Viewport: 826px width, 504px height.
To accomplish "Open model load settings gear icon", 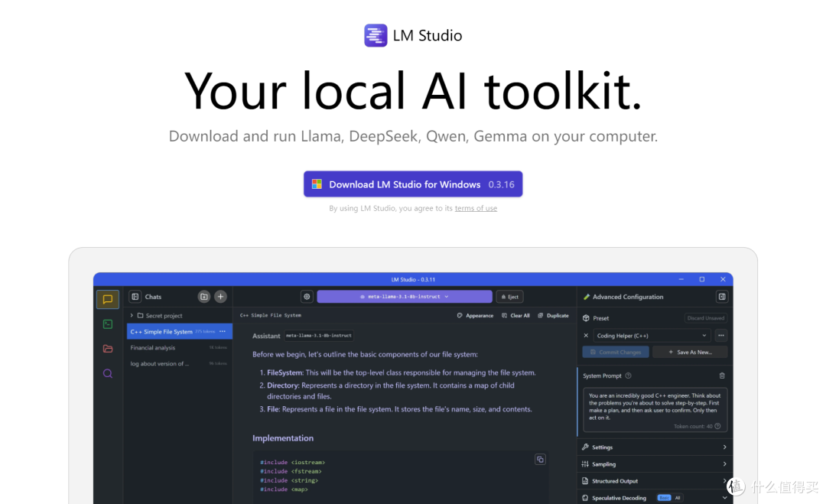I will tap(307, 297).
